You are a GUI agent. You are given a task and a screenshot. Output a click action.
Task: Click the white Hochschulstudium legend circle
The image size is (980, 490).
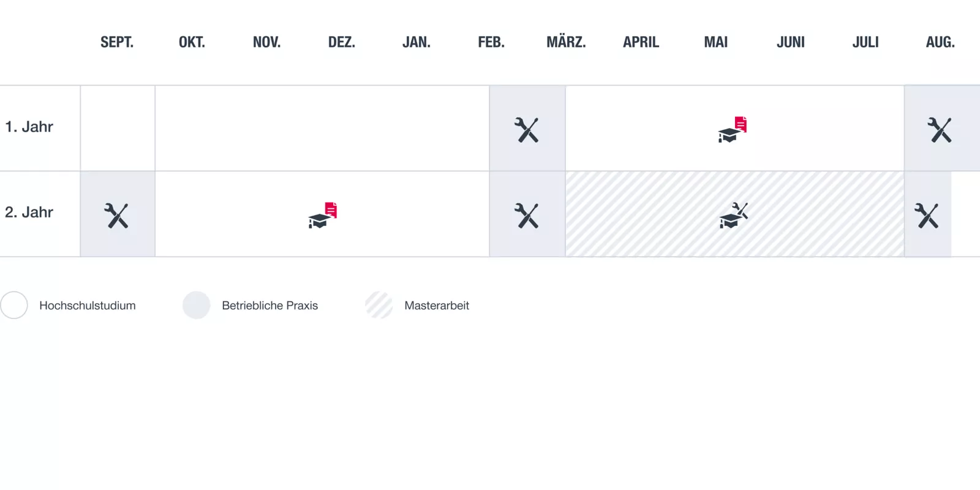pos(14,305)
